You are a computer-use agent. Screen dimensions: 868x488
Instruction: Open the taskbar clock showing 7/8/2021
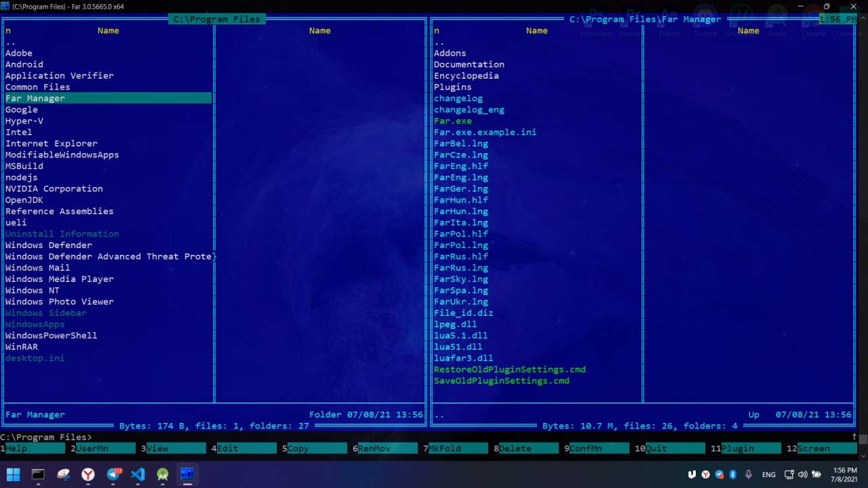(844, 474)
